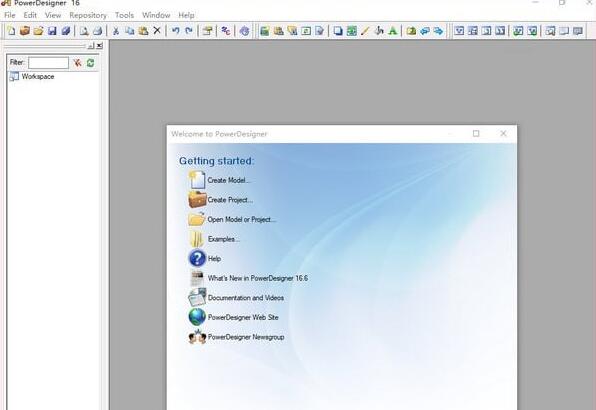Close the Welcome to PowerDesigner dialog

503,133
